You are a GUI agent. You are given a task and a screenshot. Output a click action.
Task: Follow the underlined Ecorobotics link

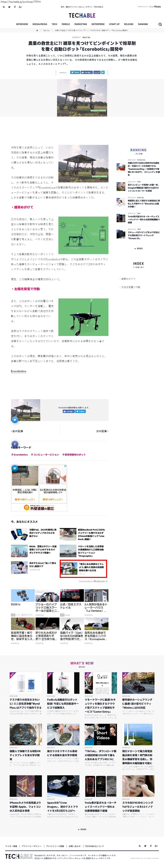point(19,371)
